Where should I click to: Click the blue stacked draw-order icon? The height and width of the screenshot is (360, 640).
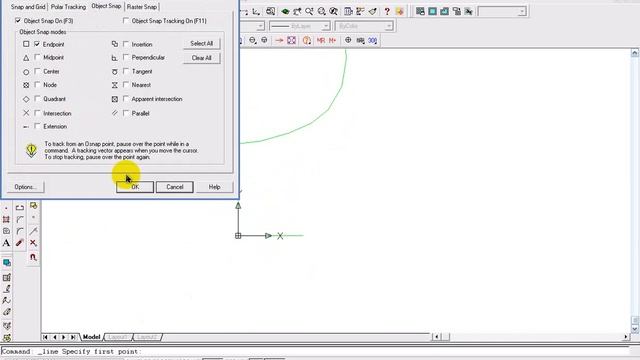(x=7, y=263)
